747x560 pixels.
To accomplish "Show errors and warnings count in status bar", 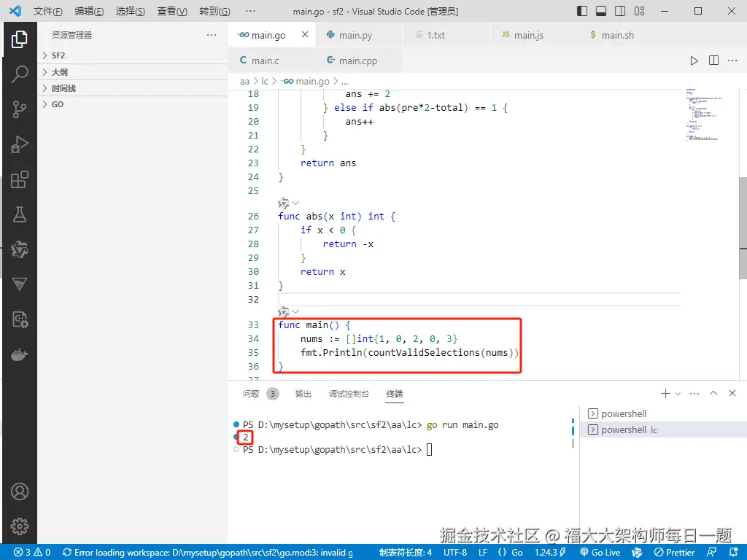I will tap(32, 553).
